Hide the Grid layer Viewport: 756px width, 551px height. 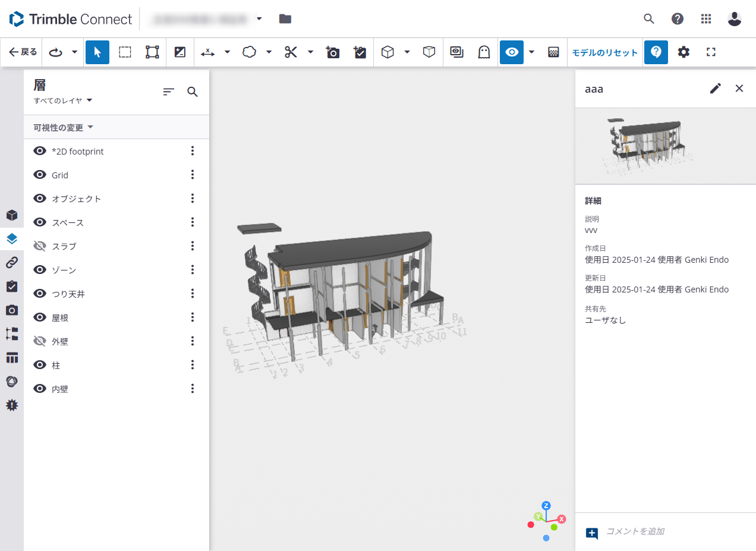click(x=40, y=175)
